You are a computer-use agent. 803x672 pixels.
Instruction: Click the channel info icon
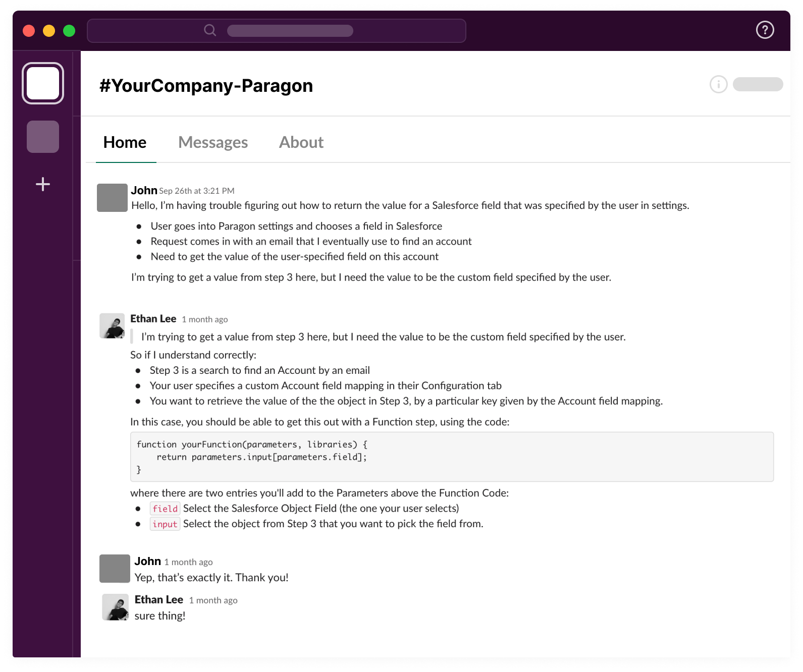[718, 84]
